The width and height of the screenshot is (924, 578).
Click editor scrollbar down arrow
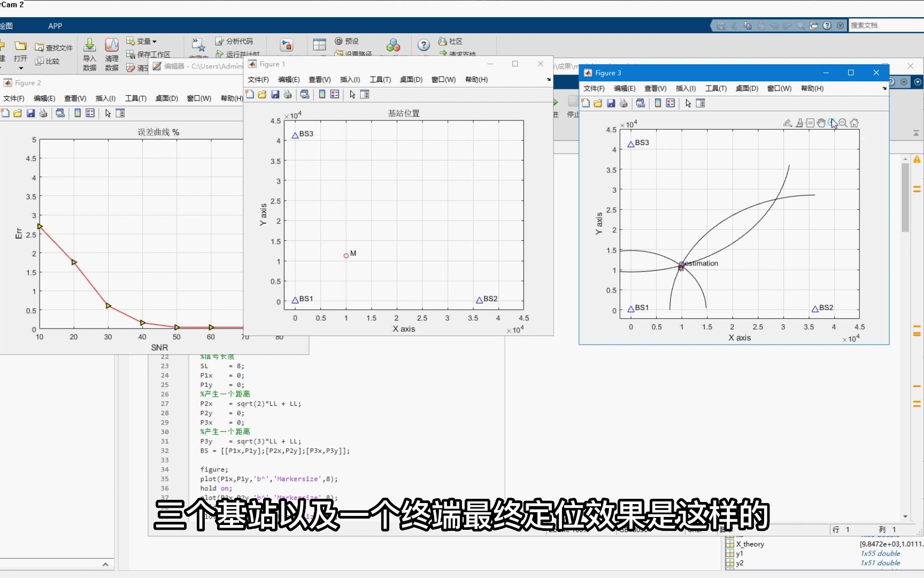coord(905,516)
